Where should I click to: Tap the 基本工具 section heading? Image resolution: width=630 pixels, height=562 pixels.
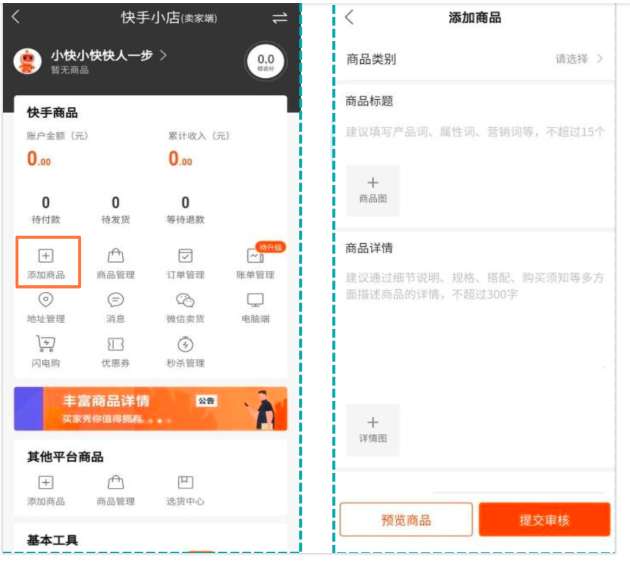(x=52, y=540)
